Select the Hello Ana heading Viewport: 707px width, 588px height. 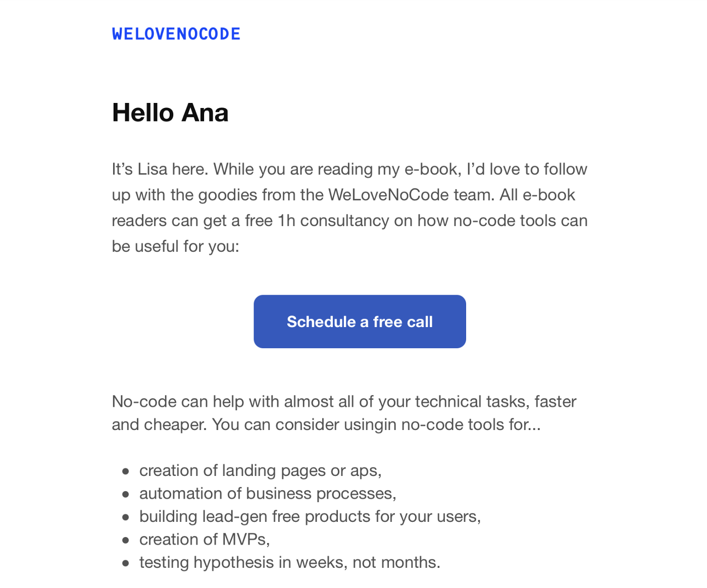(x=170, y=112)
